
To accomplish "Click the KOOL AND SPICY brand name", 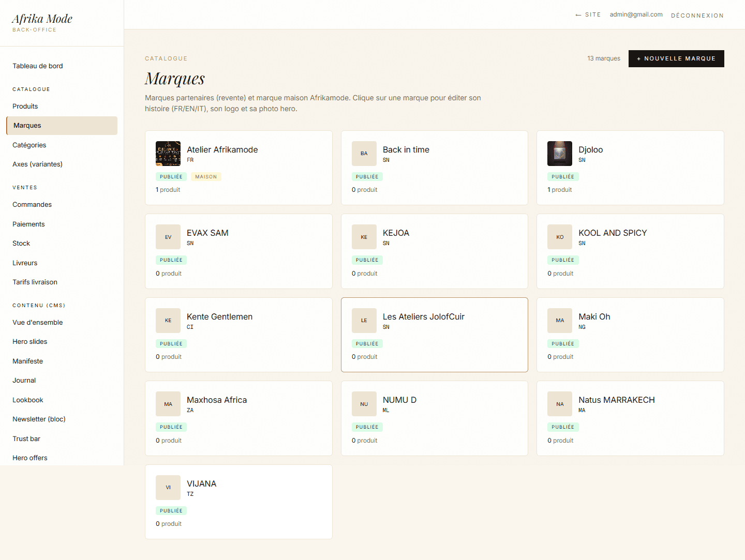I will [x=613, y=233].
